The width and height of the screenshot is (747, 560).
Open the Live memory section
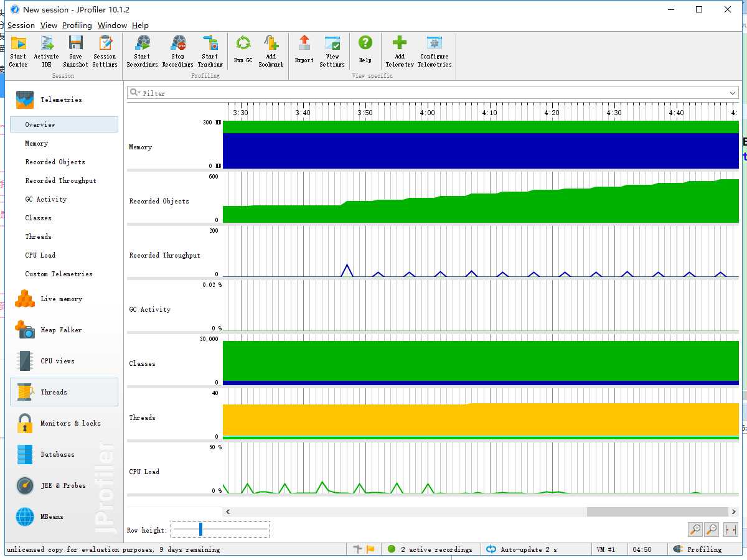pyautogui.click(x=64, y=299)
